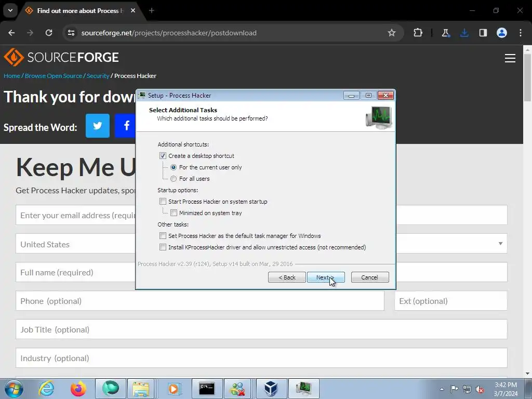Select For the current user only

[174, 167]
